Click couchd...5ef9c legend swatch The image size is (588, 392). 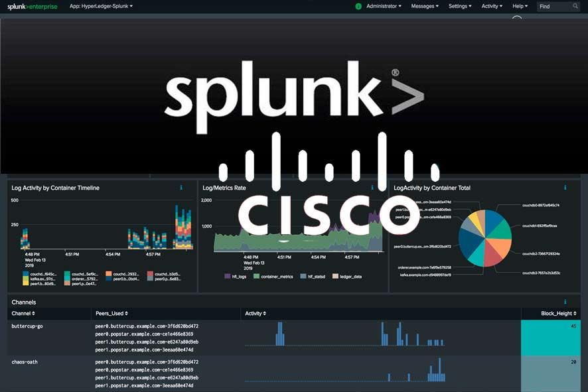pyautogui.click(x=67, y=274)
